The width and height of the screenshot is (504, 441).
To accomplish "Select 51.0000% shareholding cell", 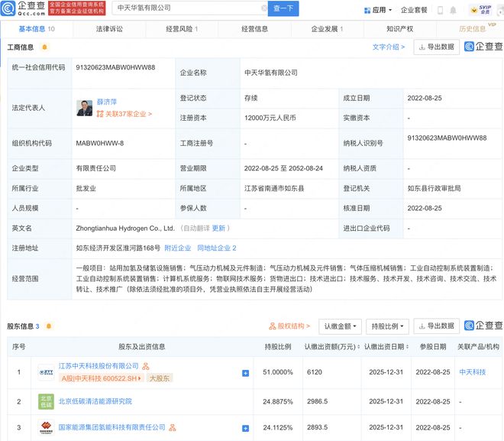I will pyautogui.click(x=278, y=372).
